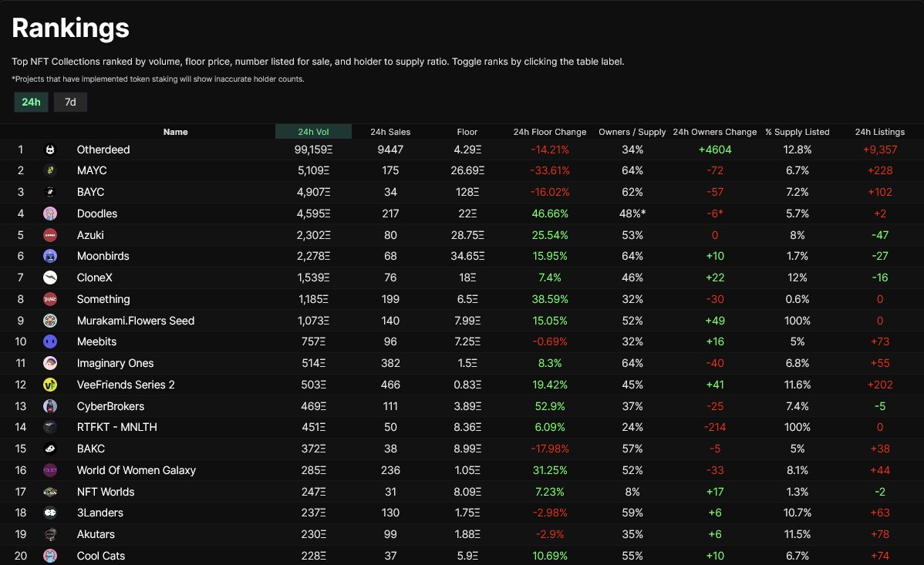Click the NFT Worlds collection icon
The height and width of the screenshot is (565, 924).
[50, 491]
